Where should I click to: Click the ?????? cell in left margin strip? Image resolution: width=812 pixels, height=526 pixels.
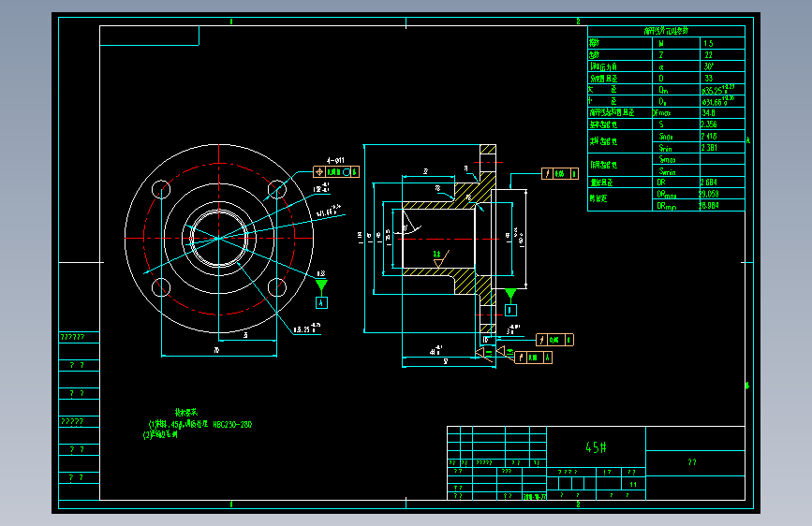pyautogui.click(x=80, y=338)
